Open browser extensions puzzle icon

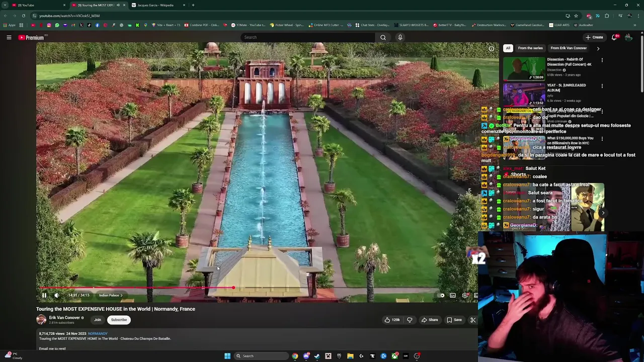(607, 16)
